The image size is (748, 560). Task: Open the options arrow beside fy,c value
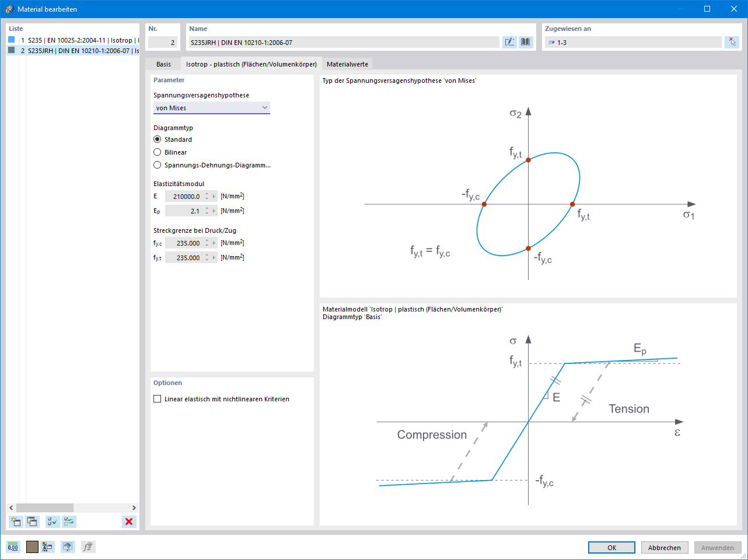[x=214, y=243]
